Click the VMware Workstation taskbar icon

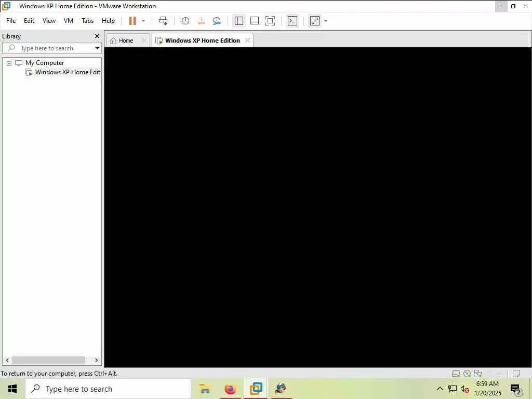256,389
